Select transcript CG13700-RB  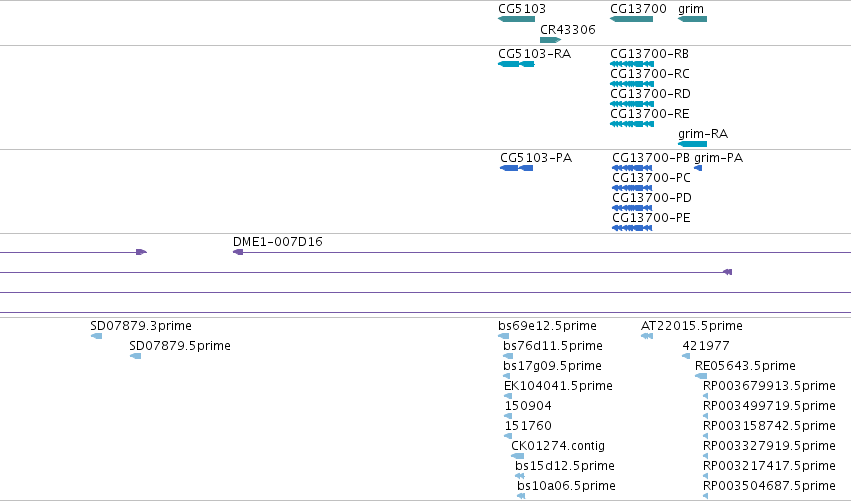coord(632,64)
